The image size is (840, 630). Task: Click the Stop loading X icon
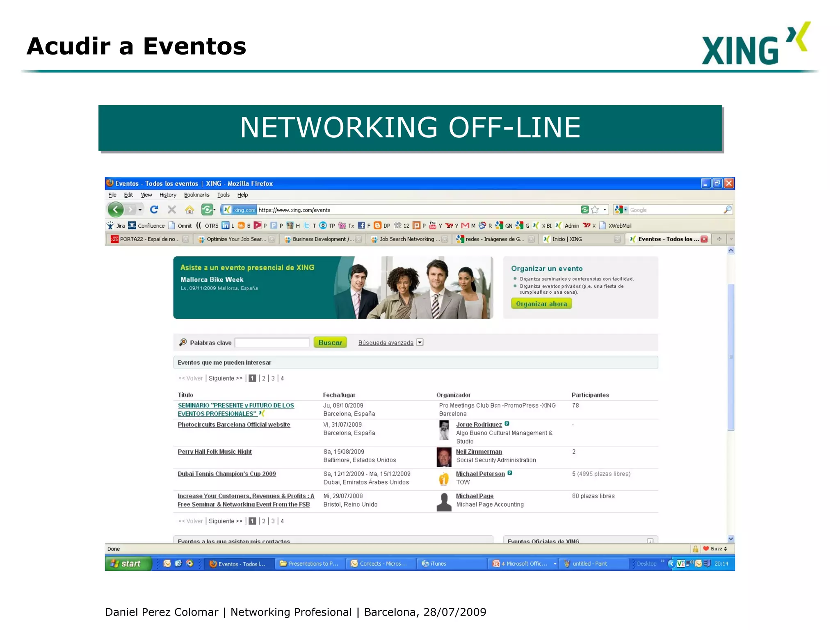[x=172, y=210]
